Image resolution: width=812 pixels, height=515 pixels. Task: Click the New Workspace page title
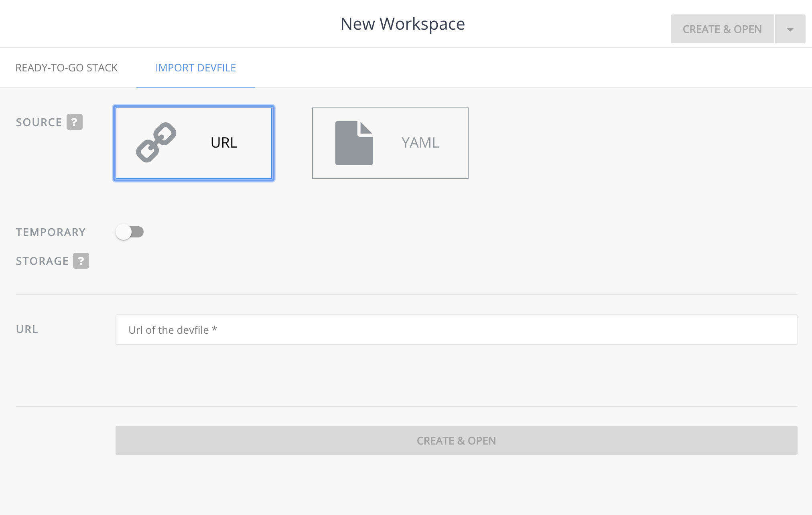[x=402, y=24]
